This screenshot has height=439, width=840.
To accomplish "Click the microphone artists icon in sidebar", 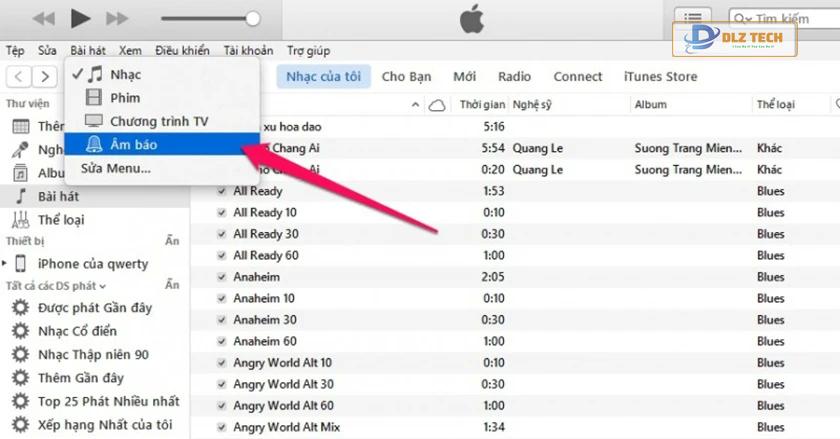I will pyautogui.click(x=20, y=150).
